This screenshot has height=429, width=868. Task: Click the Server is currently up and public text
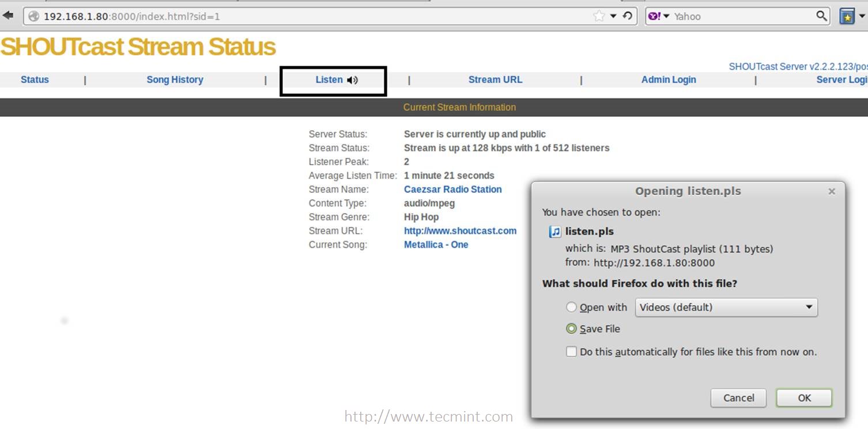click(475, 134)
